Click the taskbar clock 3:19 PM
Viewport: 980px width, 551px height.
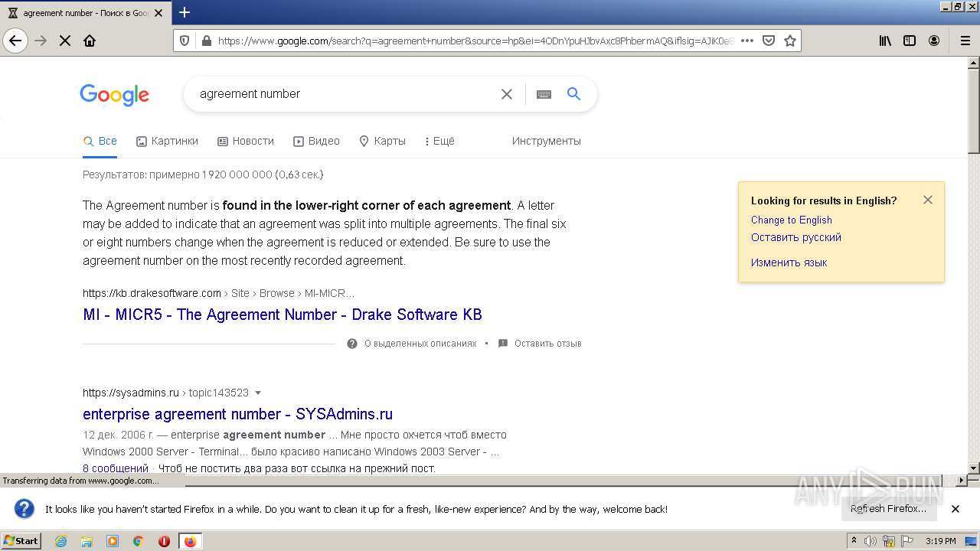tap(940, 541)
